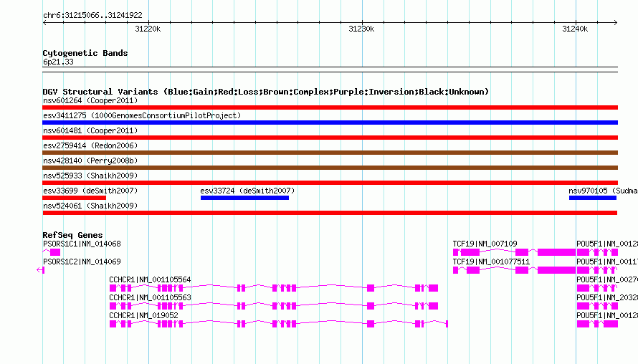Image resolution: width=638 pixels, height=364 pixels.
Task: Click the cytogenetic band 6p21.33 bar
Action: click(x=330, y=70)
